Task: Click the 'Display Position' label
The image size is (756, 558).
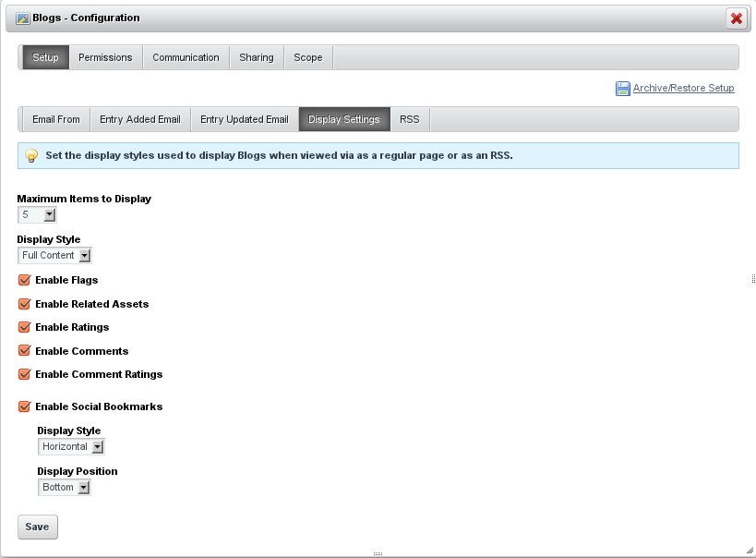Action: (x=78, y=471)
